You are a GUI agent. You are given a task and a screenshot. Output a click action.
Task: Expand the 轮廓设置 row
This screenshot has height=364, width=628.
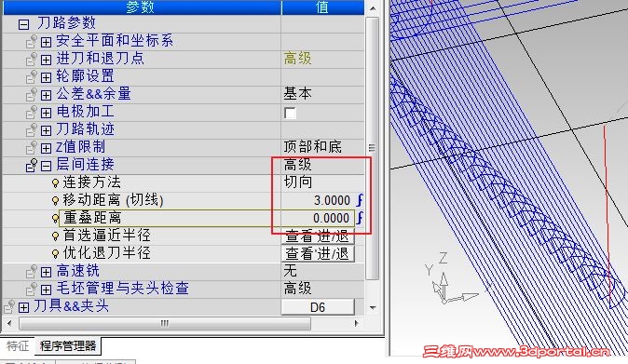point(46,77)
